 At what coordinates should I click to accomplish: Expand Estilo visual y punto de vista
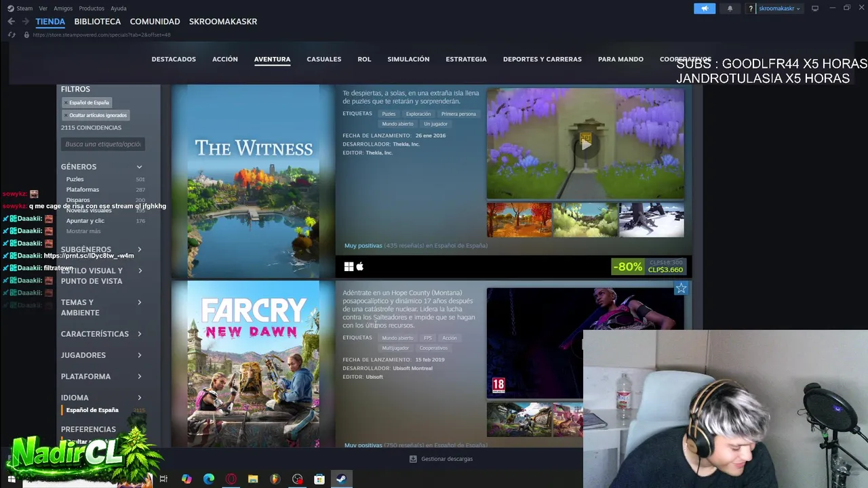(102, 276)
